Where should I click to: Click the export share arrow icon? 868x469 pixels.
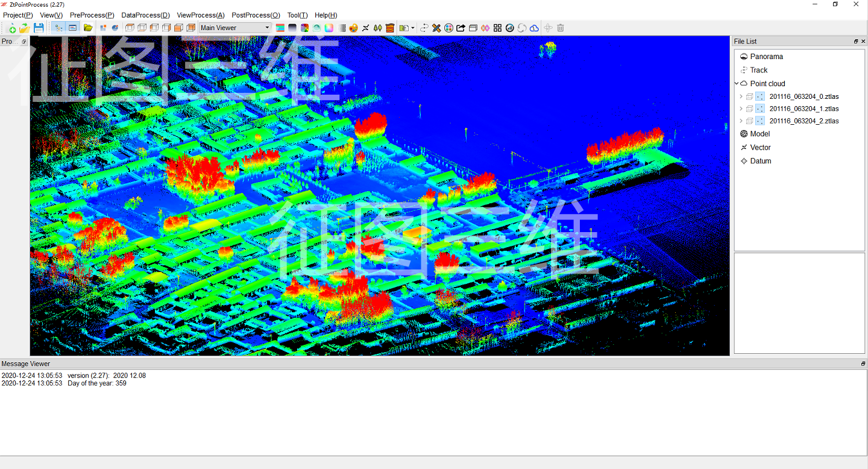pos(461,28)
